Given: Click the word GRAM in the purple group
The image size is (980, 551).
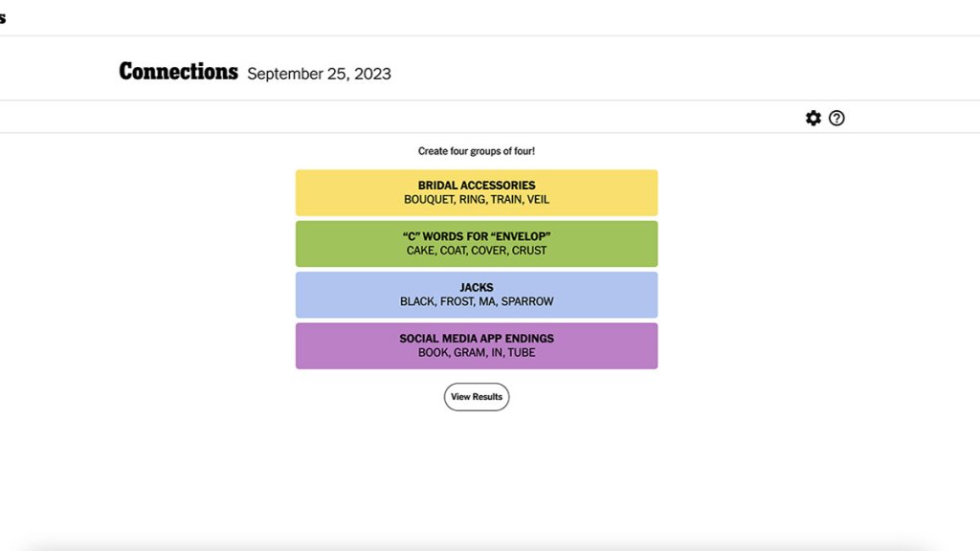Looking at the screenshot, I should [x=469, y=353].
